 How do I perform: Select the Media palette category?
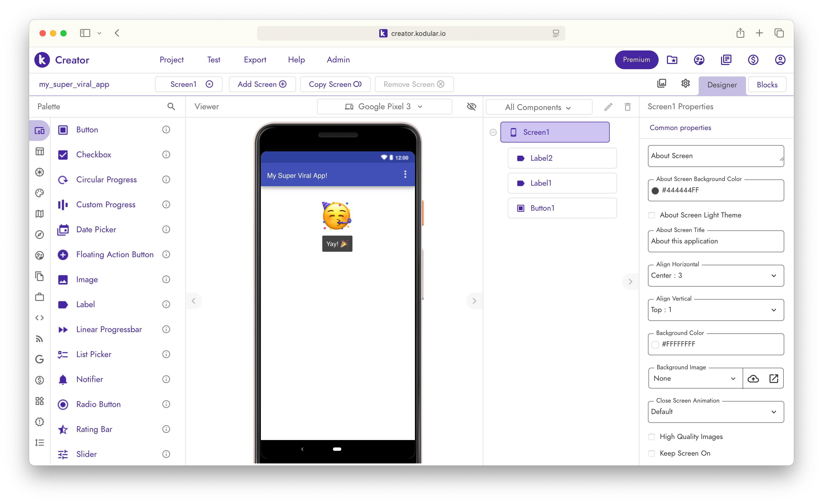tap(40, 172)
